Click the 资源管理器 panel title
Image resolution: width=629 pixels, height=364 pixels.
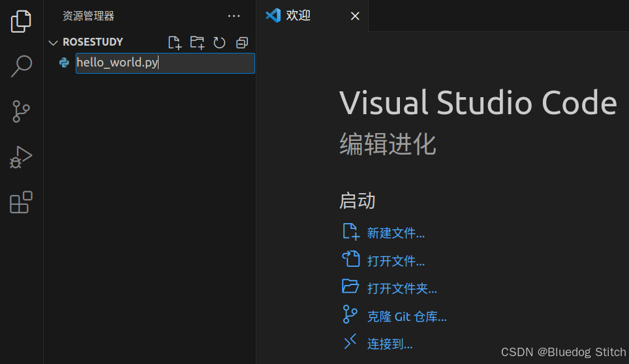(88, 16)
